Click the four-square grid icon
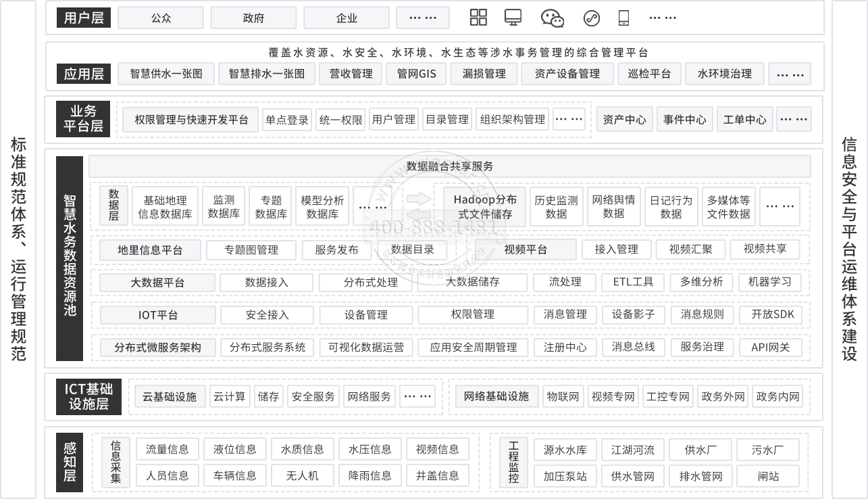The image size is (868, 499). (478, 18)
